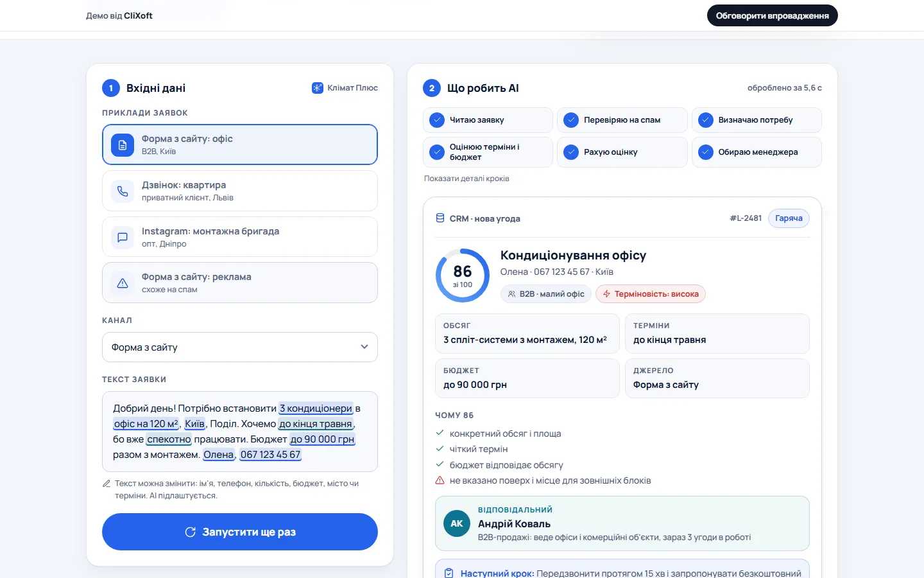Click Запустити ще раз button
Screen dimensions: 924x578
(240, 532)
